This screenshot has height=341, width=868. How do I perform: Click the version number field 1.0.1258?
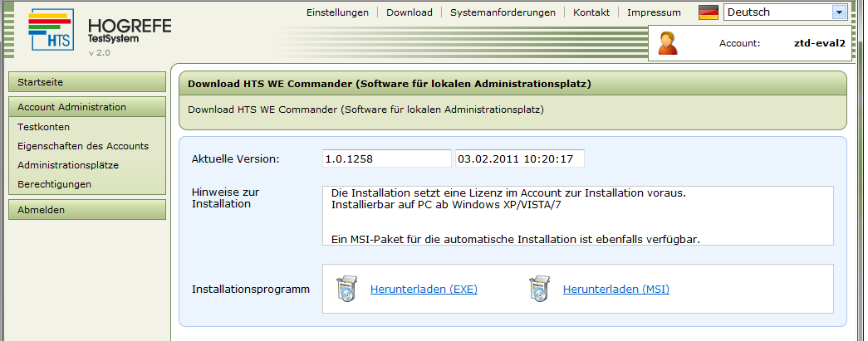pos(386,158)
